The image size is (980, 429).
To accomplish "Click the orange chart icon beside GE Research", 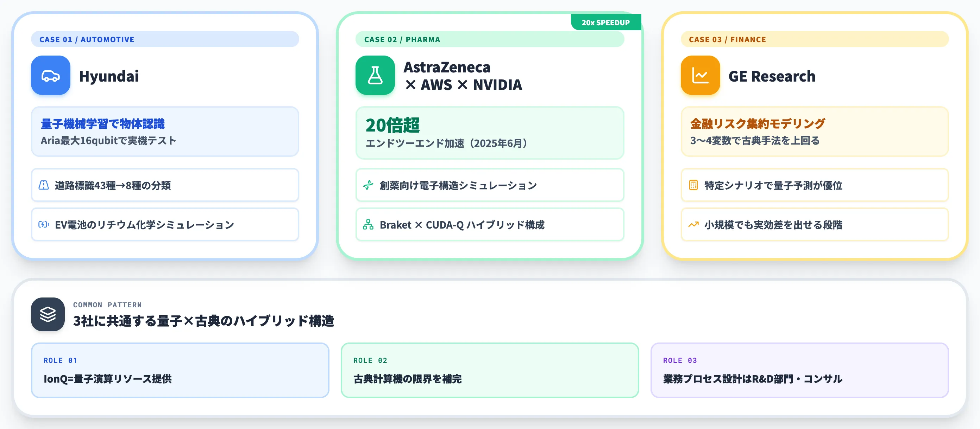I will [700, 75].
